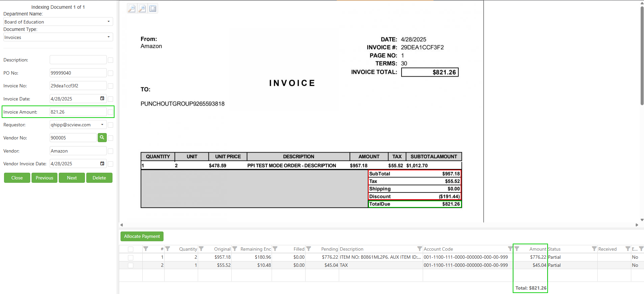The image size is (644, 294).
Task: Open the filter for the Amount column
Action: [x=517, y=249]
